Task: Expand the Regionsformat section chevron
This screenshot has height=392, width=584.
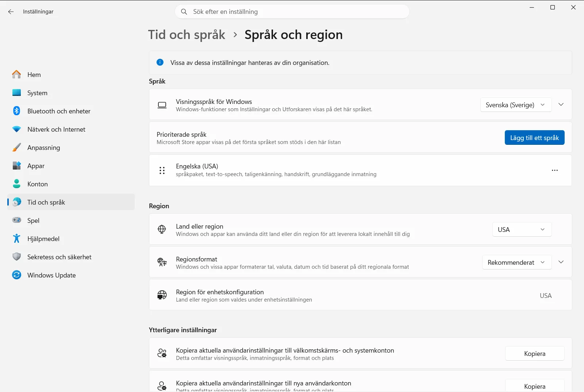Action: coord(561,262)
